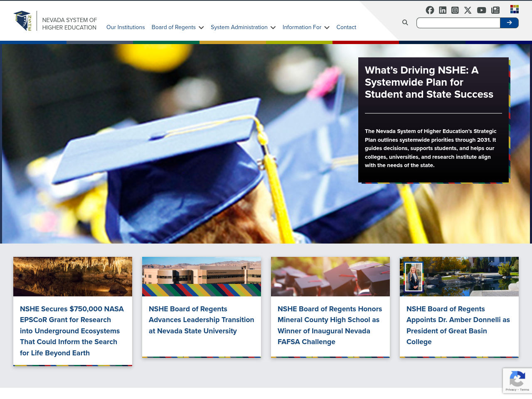Expand the Board of Regents dropdown
Image resolution: width=532 pixels, height=399 pixels.
[x=177, y=27]
